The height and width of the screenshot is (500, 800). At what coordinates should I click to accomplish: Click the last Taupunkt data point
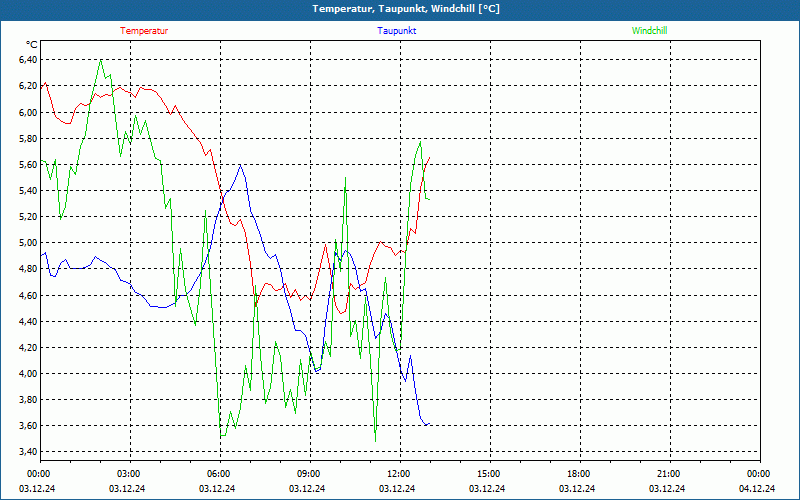[430, 423]
